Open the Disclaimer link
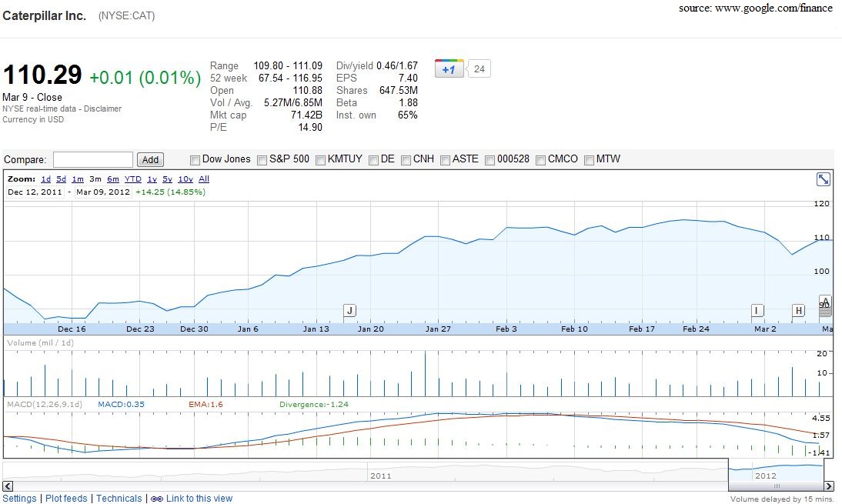The height and width of the screenshot is (504, 842). coord(102,109)
